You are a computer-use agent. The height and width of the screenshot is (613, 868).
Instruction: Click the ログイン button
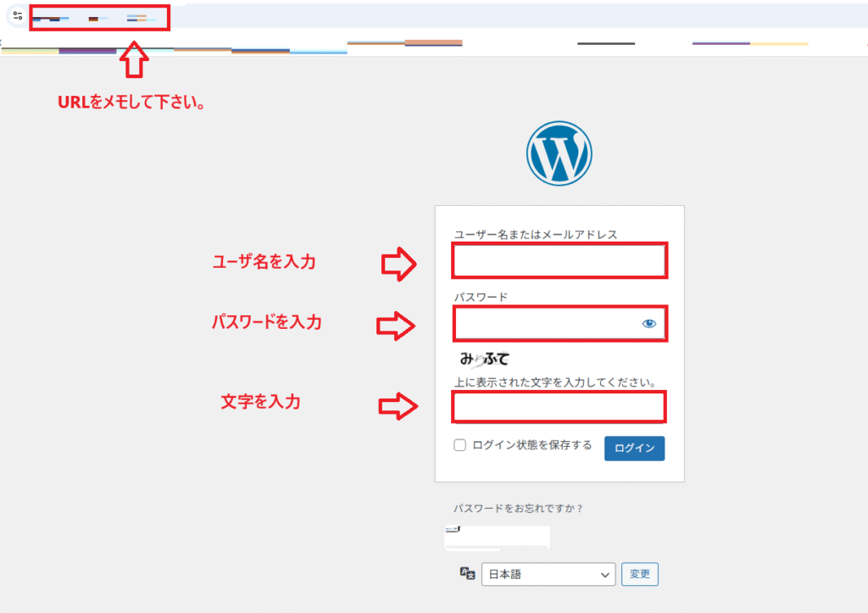tap(634, 448)
